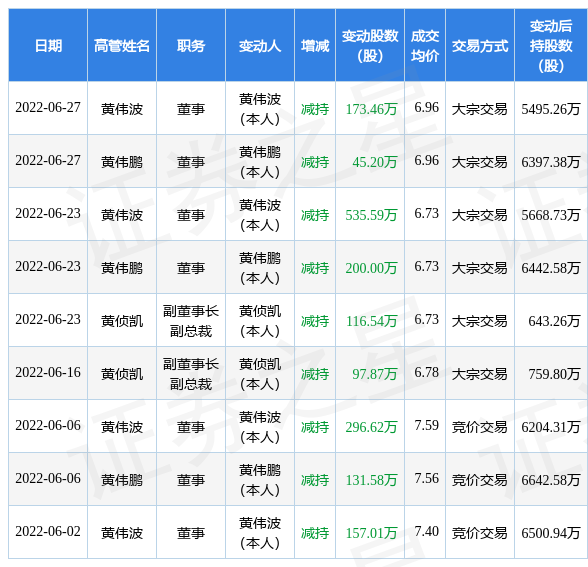The image size is (588, 567).
Task: Click the 2022-06-02 date cell
Action: coord(48,531)
